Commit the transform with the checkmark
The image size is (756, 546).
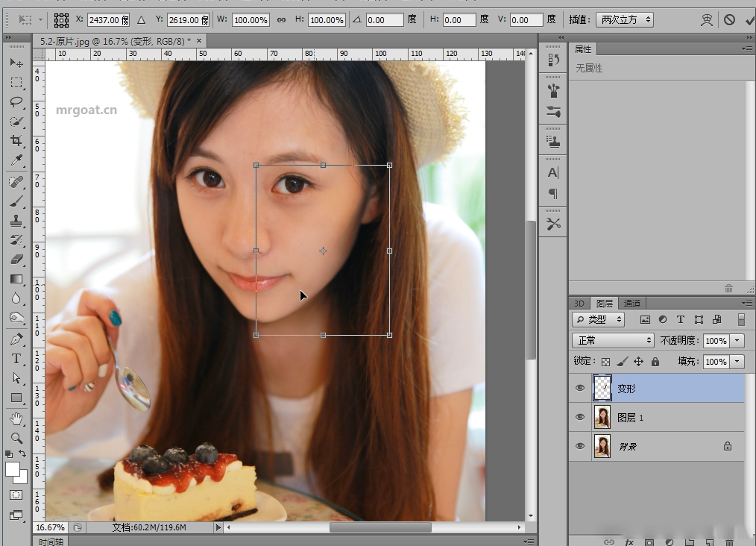749,20
